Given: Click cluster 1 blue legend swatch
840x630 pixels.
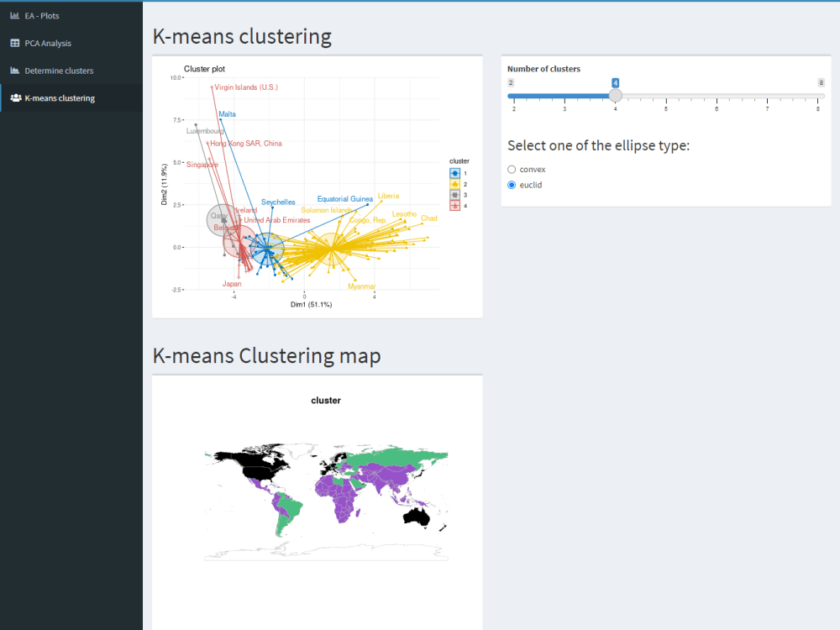Looking at the screenshot, I should tap(454, 173).
